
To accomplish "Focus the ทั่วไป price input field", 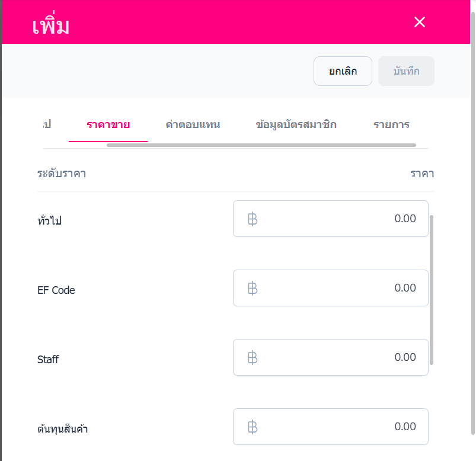I will [338, 219].
